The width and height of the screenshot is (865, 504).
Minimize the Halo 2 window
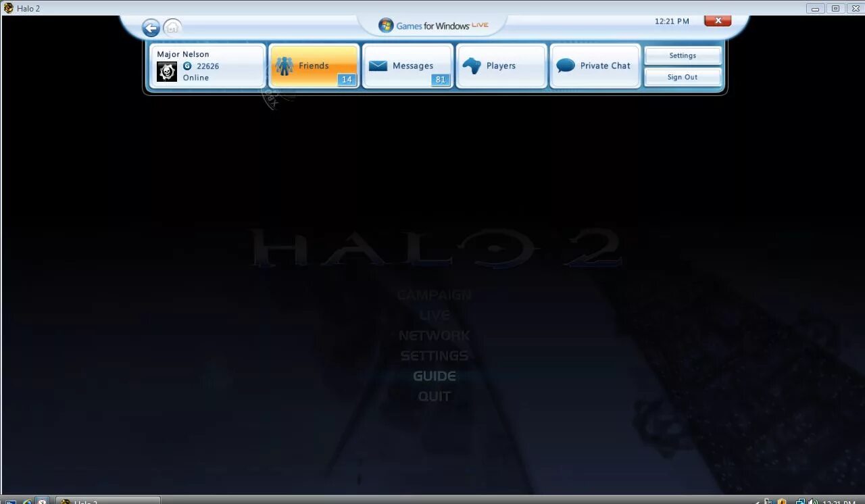click(816, 8)
